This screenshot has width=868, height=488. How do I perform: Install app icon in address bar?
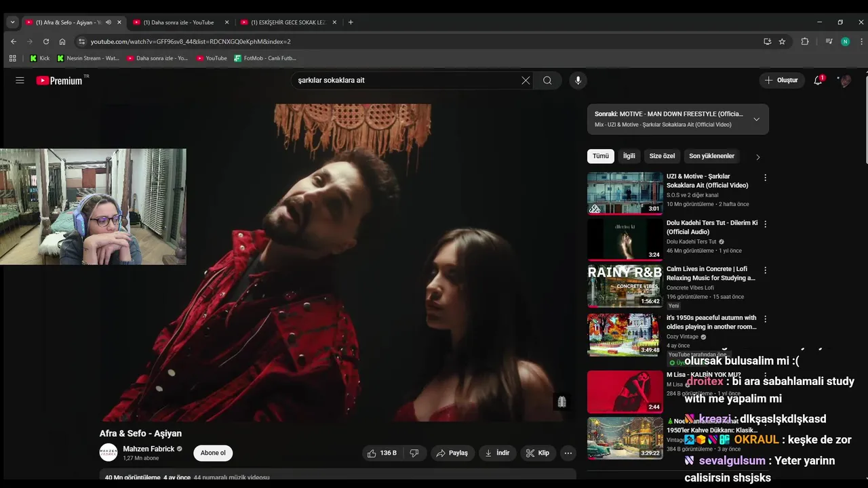767,41
